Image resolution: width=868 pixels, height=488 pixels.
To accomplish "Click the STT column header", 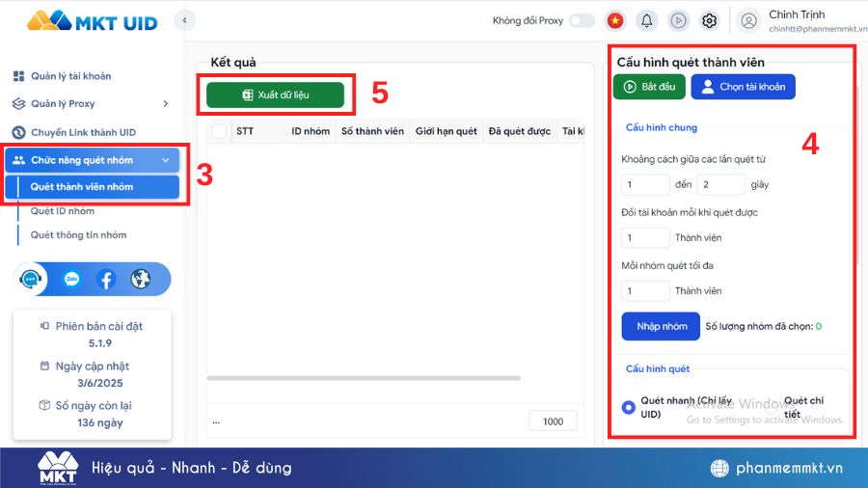I will pos(245,131).
